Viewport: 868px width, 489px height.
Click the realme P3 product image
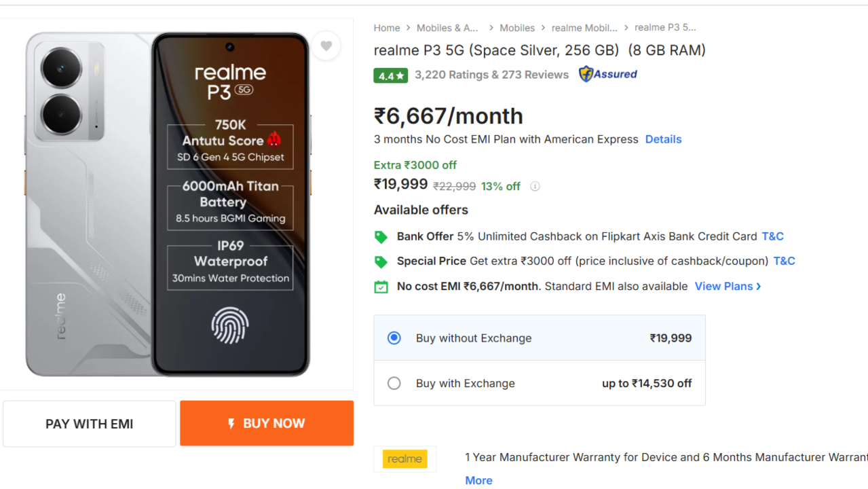[x=168, y=204]
